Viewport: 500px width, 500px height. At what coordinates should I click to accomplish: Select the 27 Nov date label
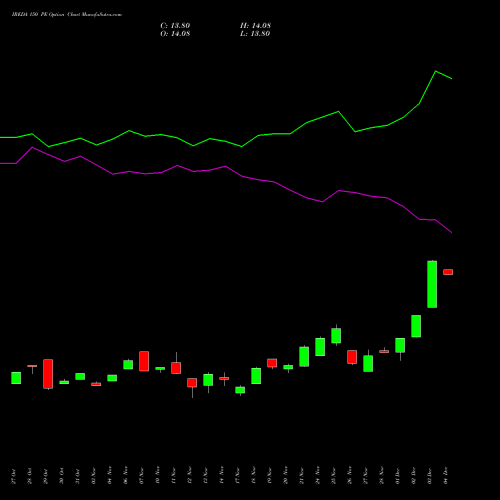(365, 476)
